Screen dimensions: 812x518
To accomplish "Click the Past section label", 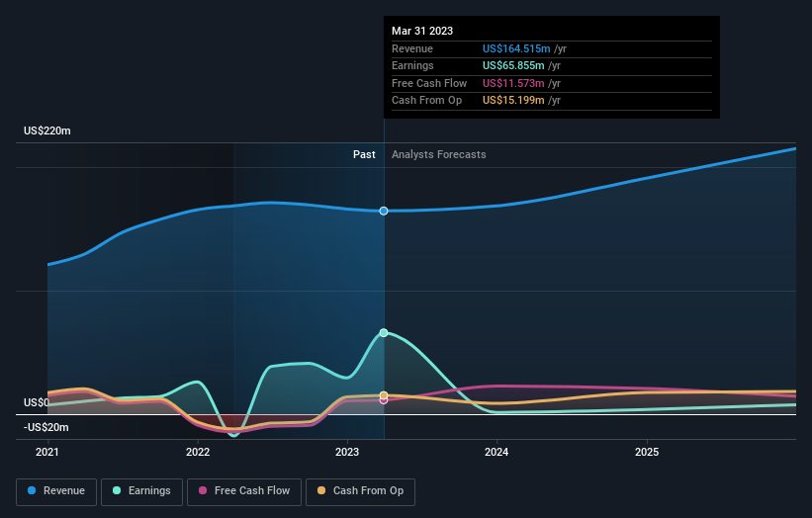I will pyautogui.click(x=364, y=154).
